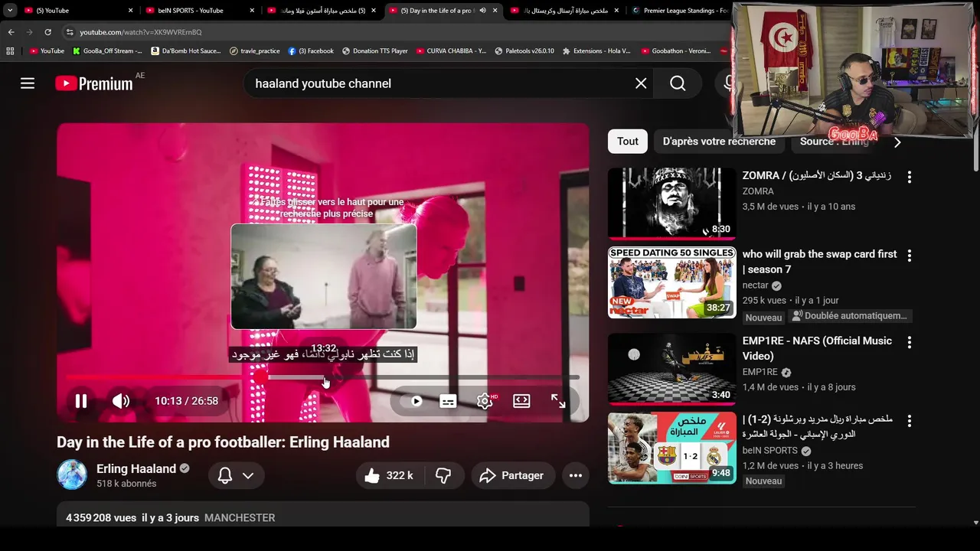
Task: Open Erling Haaland channel name link
Action: point(136,468)
